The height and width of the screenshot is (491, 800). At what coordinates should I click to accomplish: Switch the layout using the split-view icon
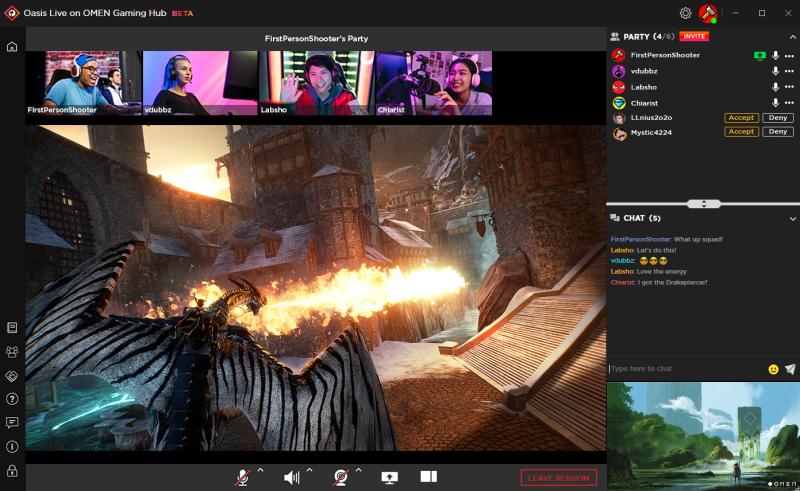tap(428, 477)
